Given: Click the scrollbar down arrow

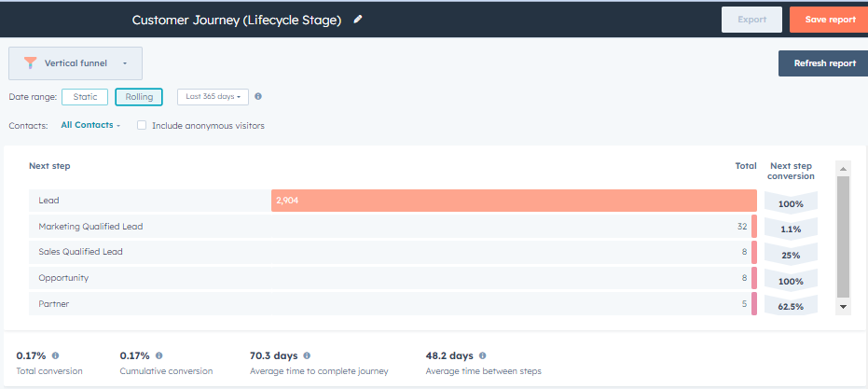Looking at the screenshot, I should click(843, 306).
